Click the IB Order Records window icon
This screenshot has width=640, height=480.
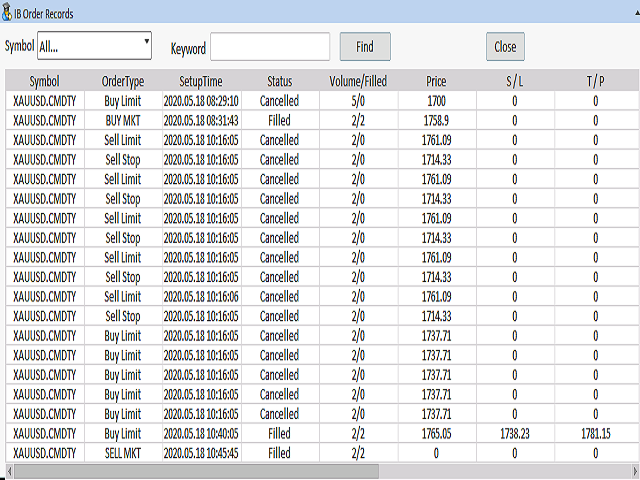pyautogui.click(x=7, y=12)
